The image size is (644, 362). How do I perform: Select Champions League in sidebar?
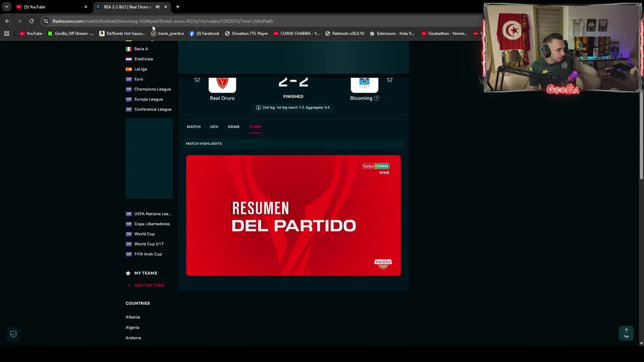(152, 89)
